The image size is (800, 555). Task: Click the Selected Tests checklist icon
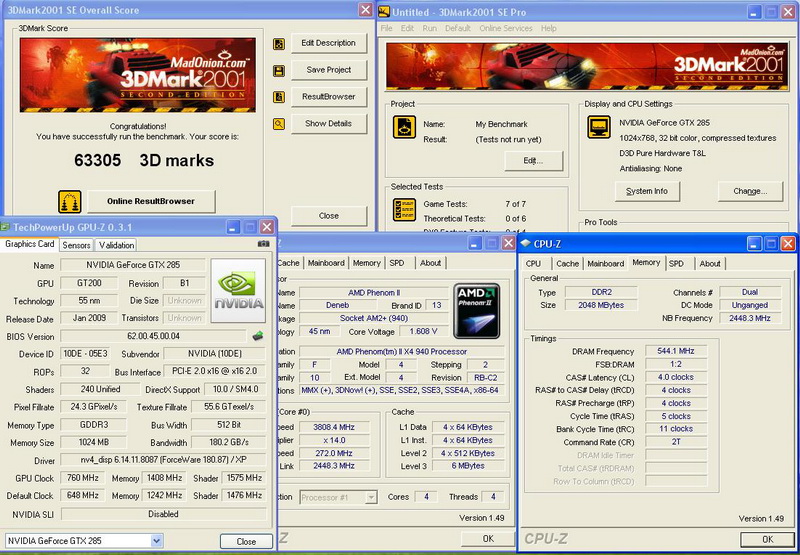click(x=404, y=210)
